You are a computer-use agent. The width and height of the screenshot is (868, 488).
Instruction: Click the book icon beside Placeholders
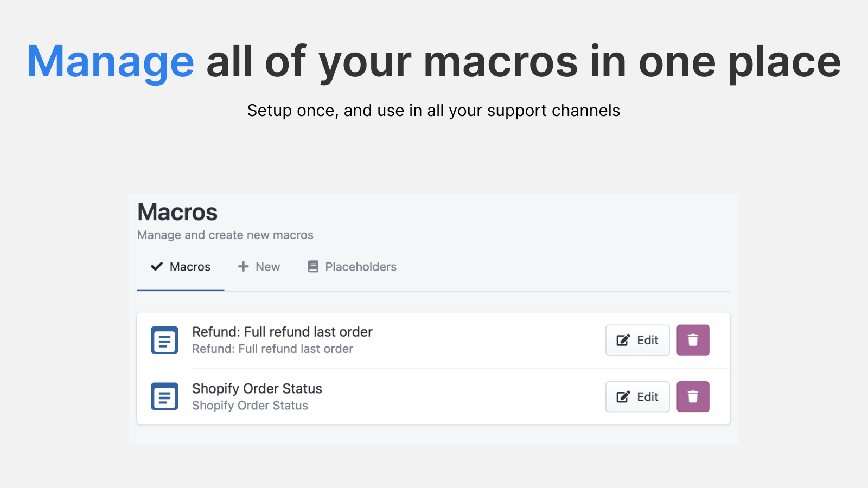(313, 266)
